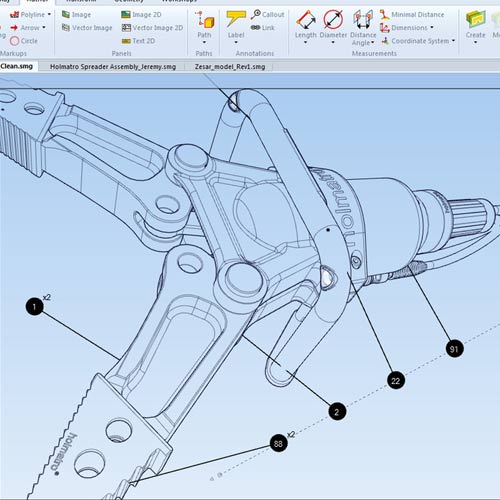
Task: Select callout bubble number 22
Action: pyautogui.click(x=396, y=380)
